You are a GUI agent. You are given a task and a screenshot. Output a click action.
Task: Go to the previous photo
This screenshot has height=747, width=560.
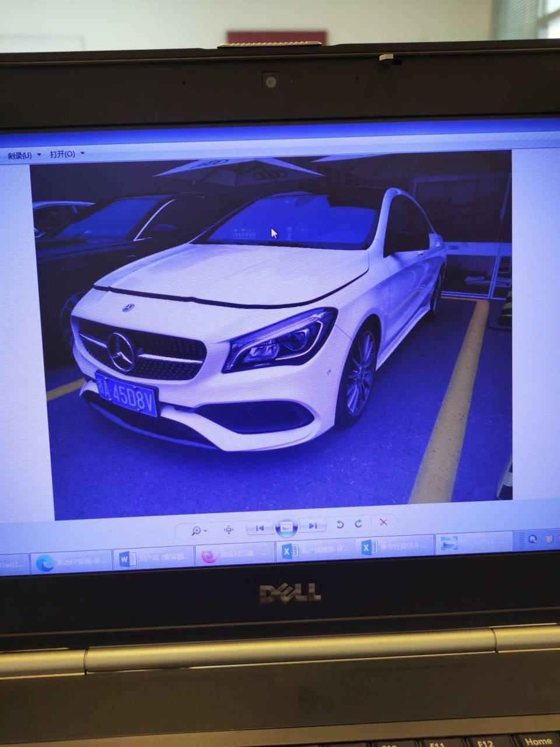point(260,528)
